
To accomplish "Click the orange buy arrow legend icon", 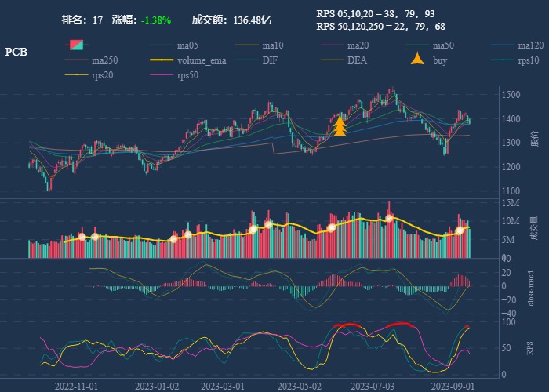I will point(417,60).
